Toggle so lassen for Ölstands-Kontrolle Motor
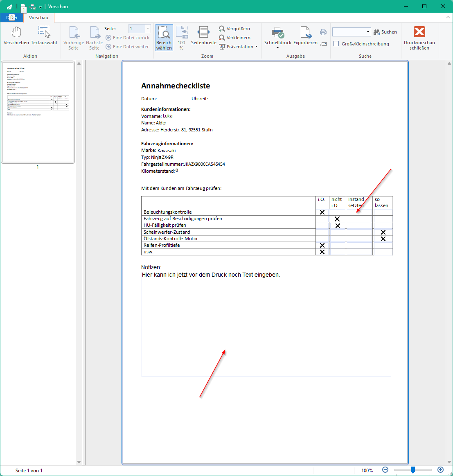453x476 pixels. 383,239
